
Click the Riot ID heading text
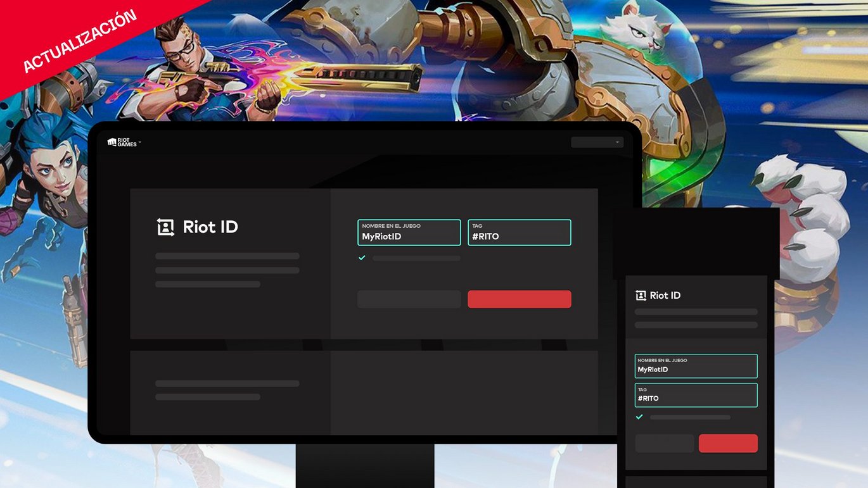210,227
